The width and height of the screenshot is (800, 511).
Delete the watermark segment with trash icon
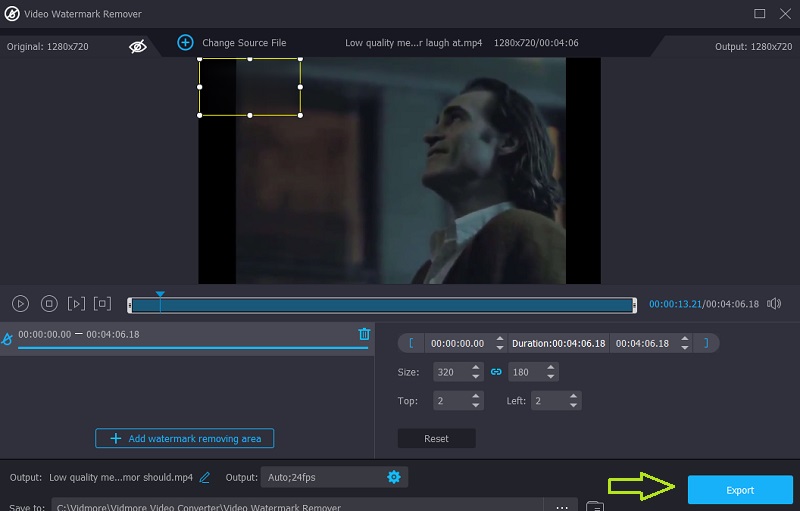coord(364,335)
